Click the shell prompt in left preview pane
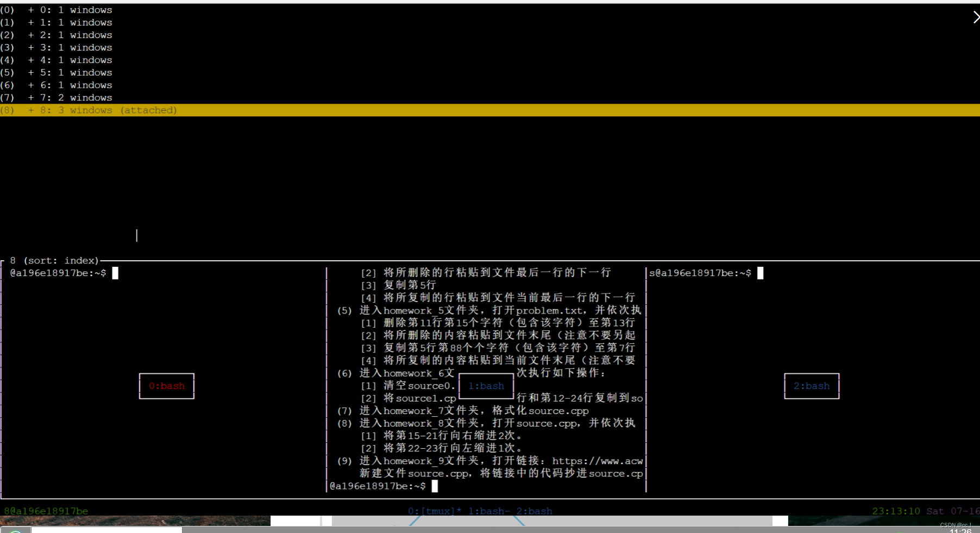The image size is (980, 533). [x=58, y=273]
